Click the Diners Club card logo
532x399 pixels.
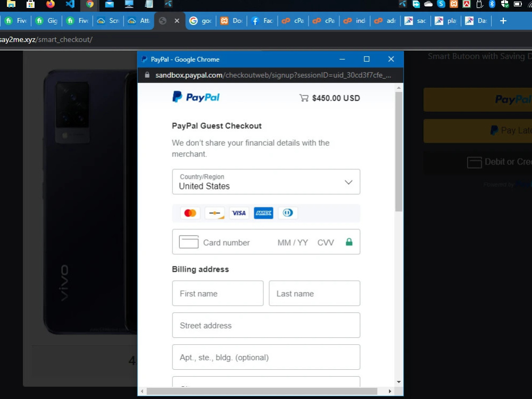(x=288, y=213)
